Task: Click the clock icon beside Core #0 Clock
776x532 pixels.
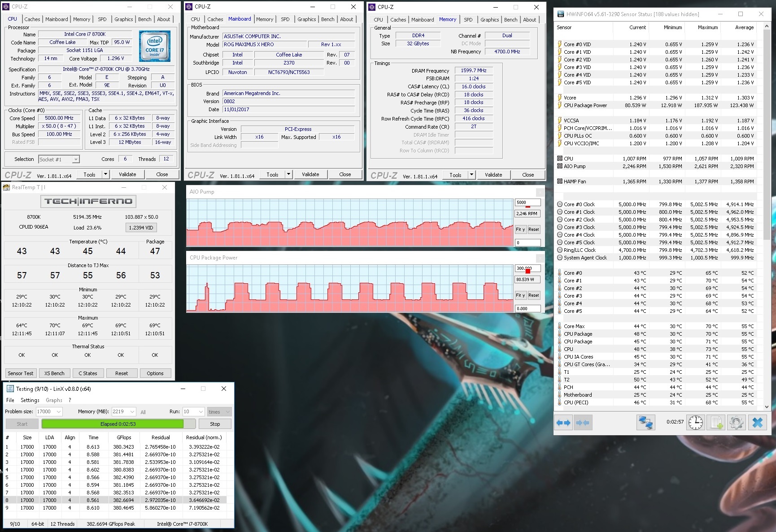Action: coord(560,204)
